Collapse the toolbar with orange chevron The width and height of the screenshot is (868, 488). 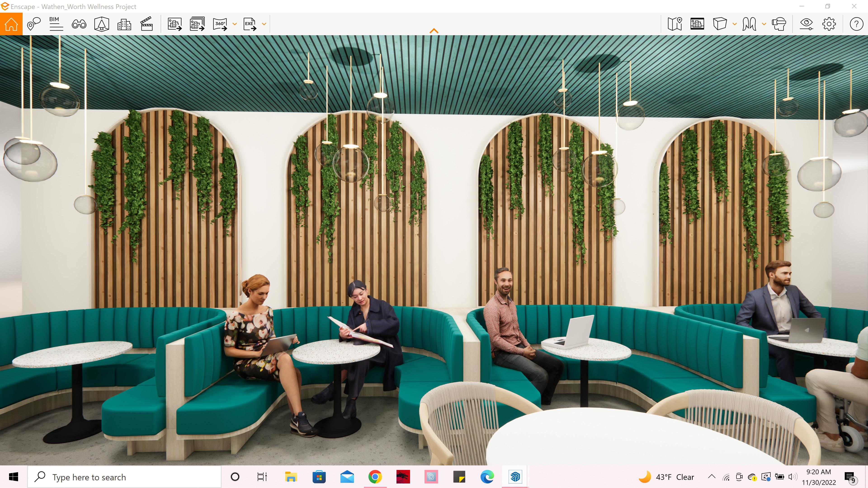coord(434,31)
